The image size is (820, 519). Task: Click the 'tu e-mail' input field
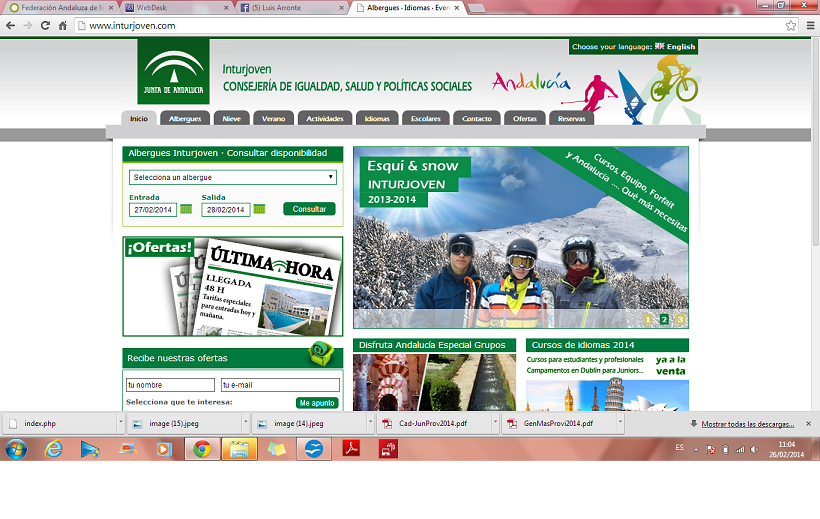click(280, 385)
